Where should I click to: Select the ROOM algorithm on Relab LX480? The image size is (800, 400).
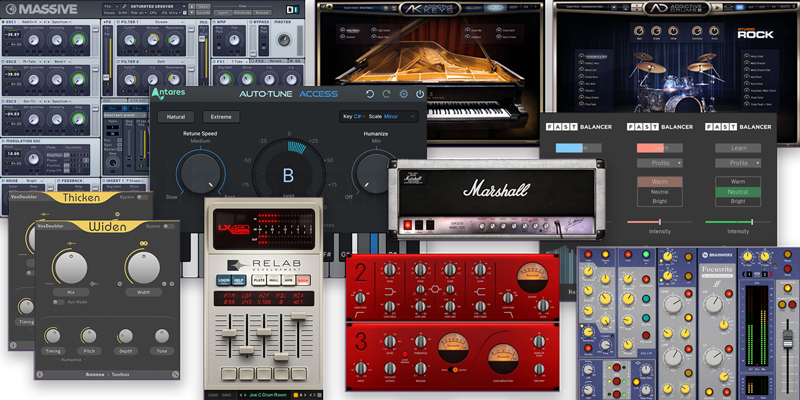tap(304, 280)
